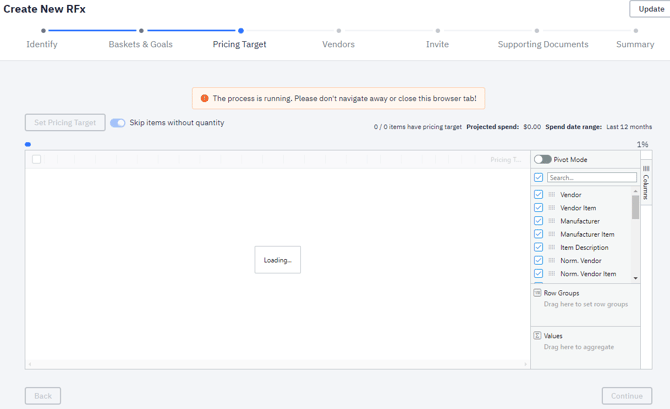Click the drag handle icon beside Item Description
This screenshot has height=409, width=670.
[551, 247]
